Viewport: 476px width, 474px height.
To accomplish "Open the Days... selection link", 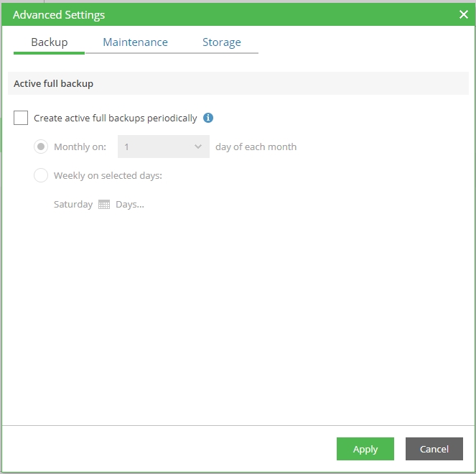I will (x=130, y=204).
